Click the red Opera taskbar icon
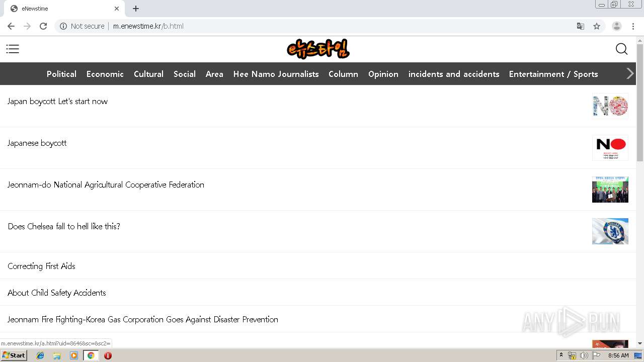The image size is (644, 362). tap(108, 355)
